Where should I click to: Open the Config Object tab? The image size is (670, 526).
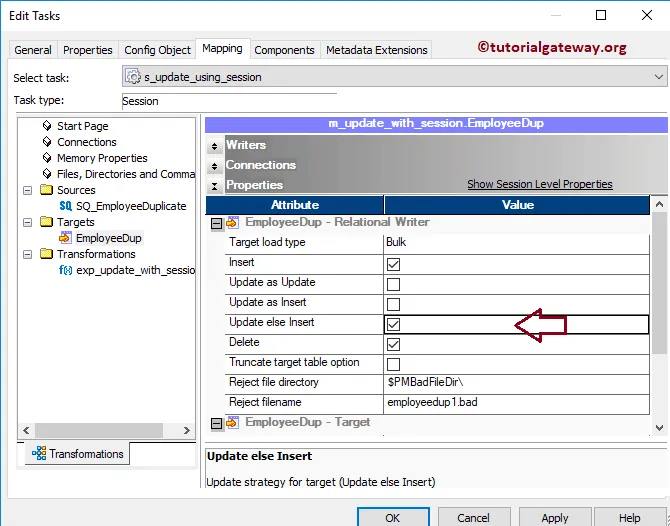(157, 50)
